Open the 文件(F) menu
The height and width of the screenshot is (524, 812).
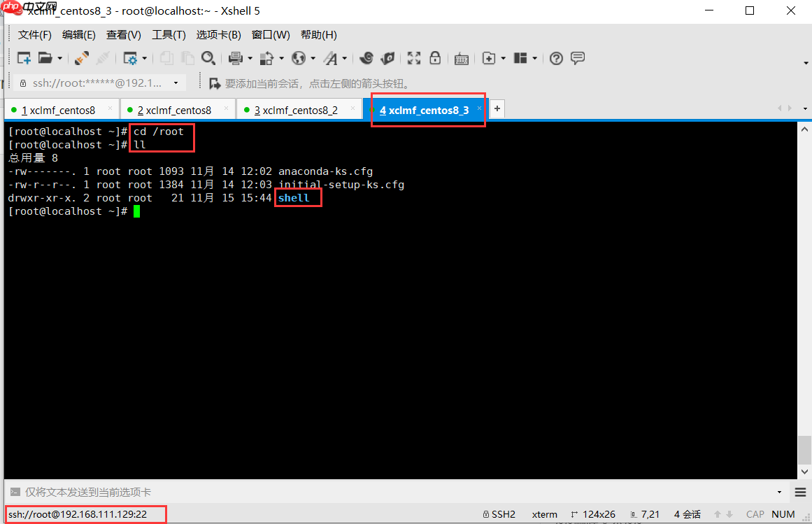coord(35,35)
